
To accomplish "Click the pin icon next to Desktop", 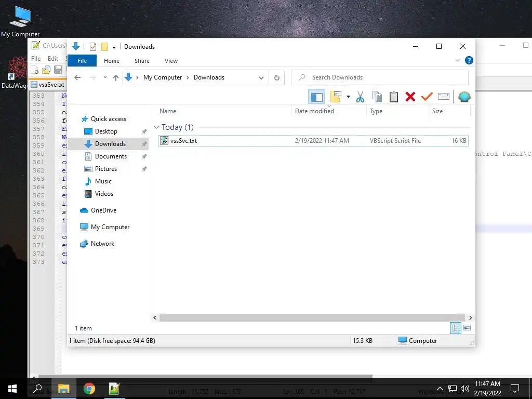I will [x=144, y=131].
